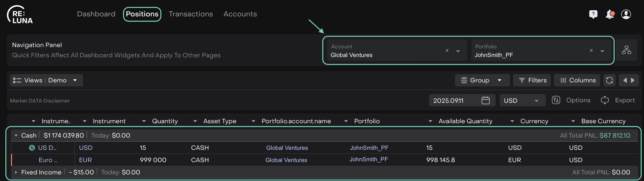
Task: Click the hierarchy structure icon
Action: click(626, 50)
